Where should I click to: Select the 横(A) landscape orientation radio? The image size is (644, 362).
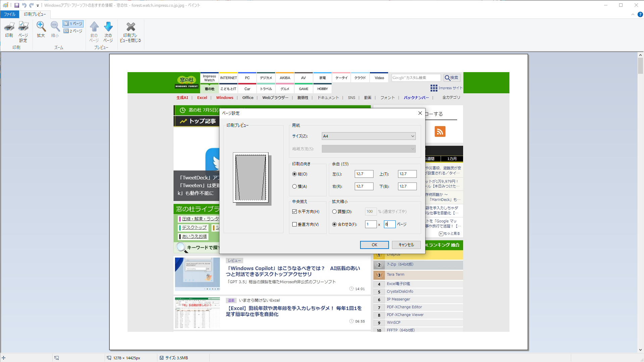pyautogui.click(x=295, y=187)
